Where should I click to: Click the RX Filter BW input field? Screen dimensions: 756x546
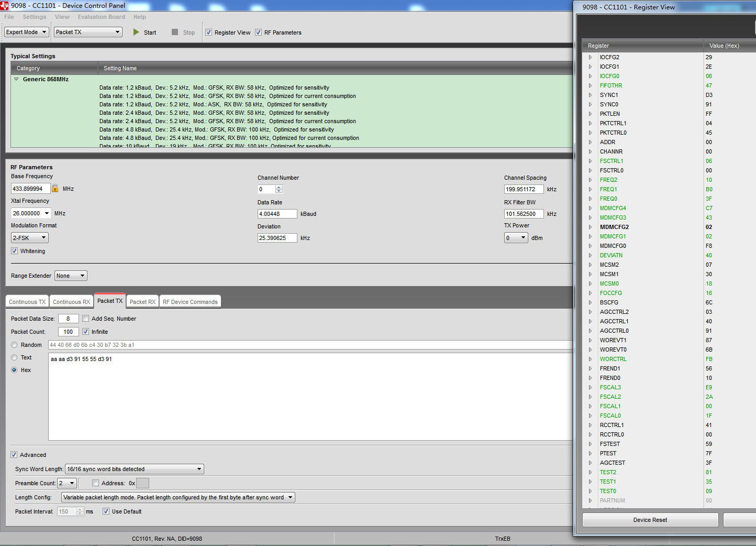(524, 214)
